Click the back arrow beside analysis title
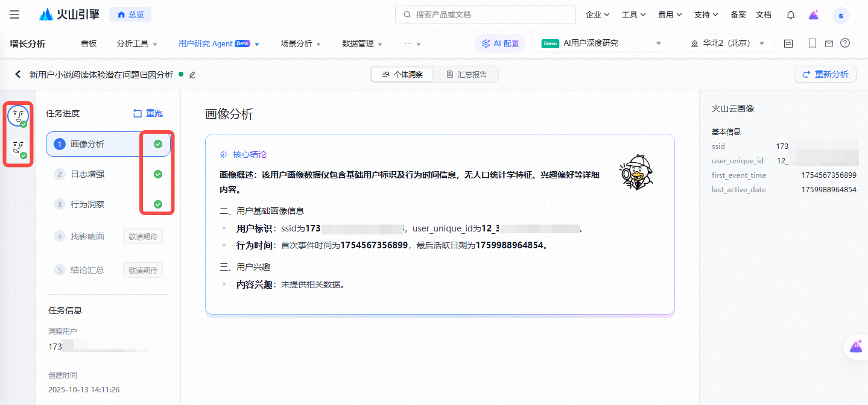 coord(18,75)
